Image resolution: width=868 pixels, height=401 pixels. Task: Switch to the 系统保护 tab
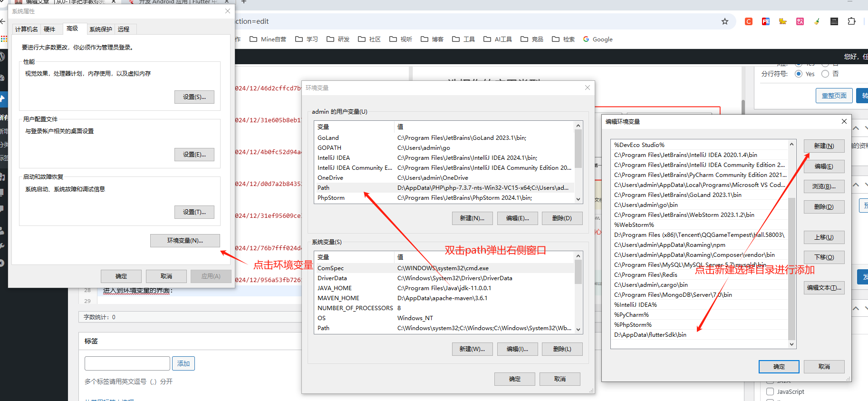click(x=101, y=29)
